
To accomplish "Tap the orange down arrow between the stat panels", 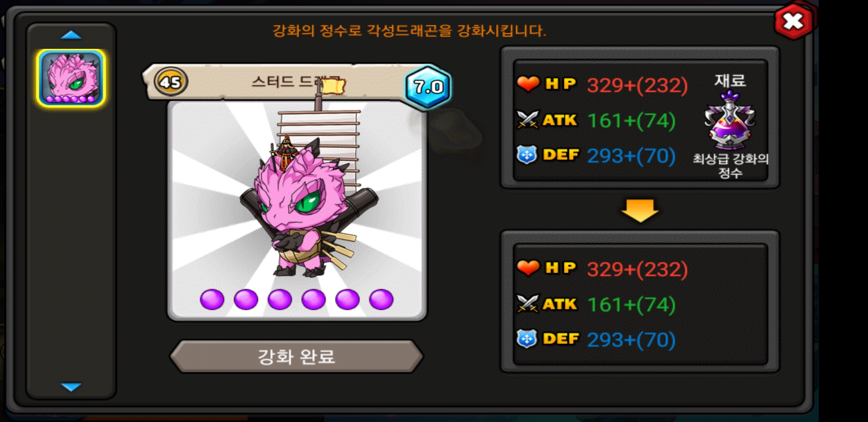I will [640, 211].
